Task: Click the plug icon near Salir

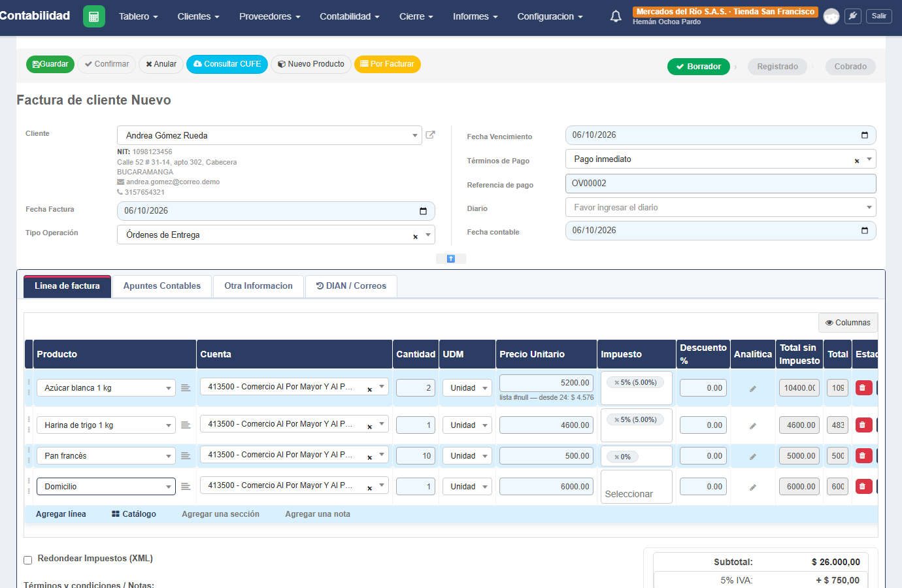Action: (853, 16)
